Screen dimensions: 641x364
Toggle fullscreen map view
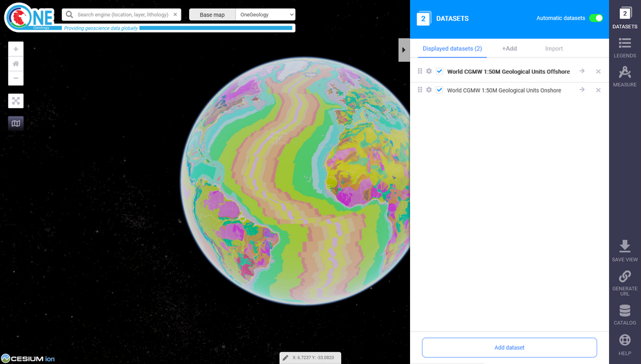(16, 101)
